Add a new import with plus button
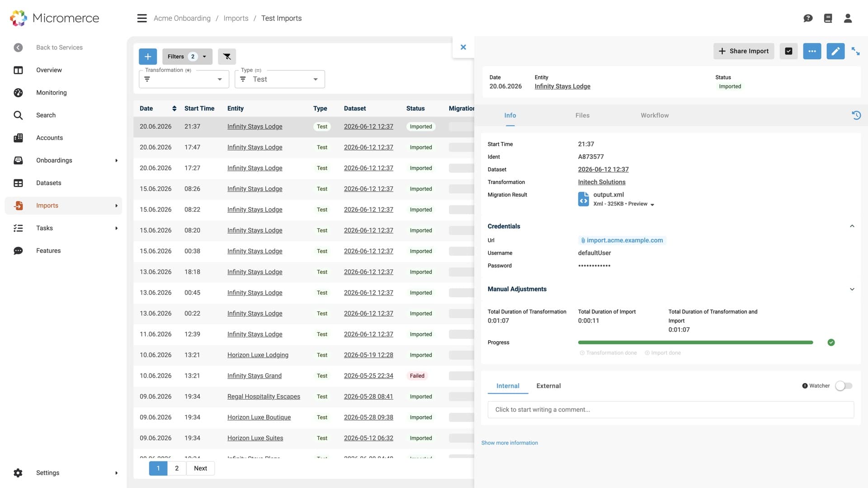Screen dimensions: 868x488 click(148, 56)
